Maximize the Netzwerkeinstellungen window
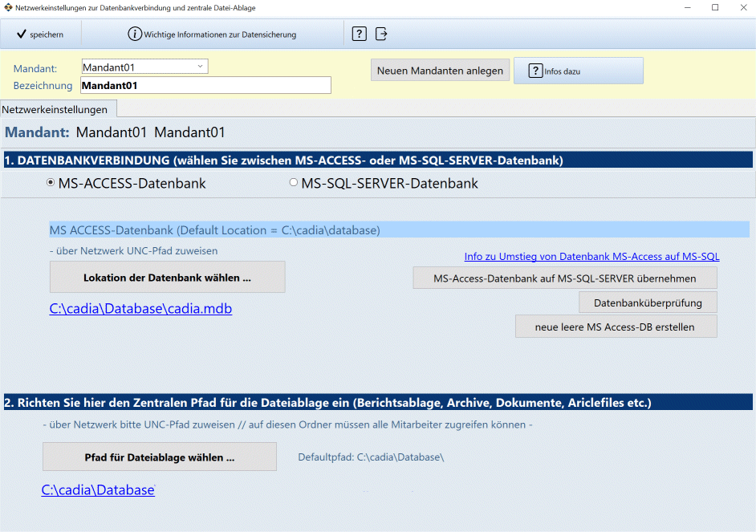This screenshot has height=532, width=756. pyautogui.click(x=715, y=7)
